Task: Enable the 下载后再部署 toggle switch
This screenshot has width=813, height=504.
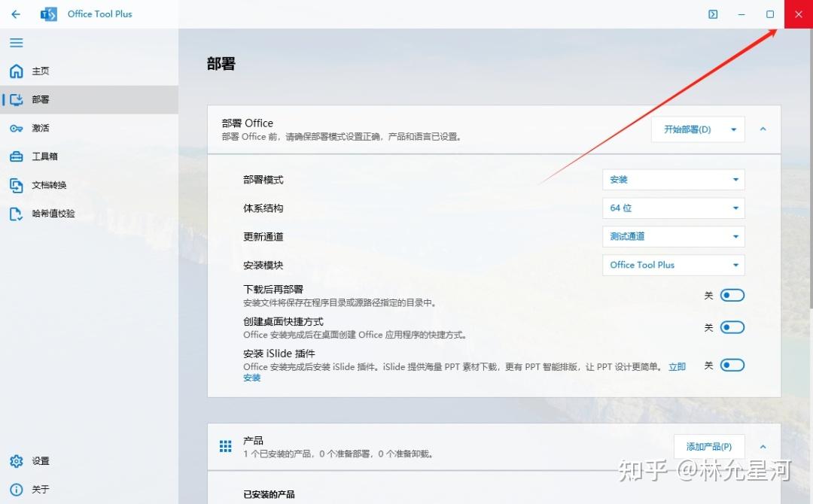Action: coord(731,295)
